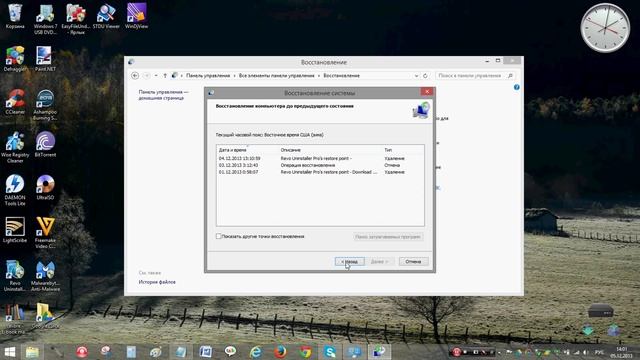Click the Up arrow in the navigation bar

(165, 76)
